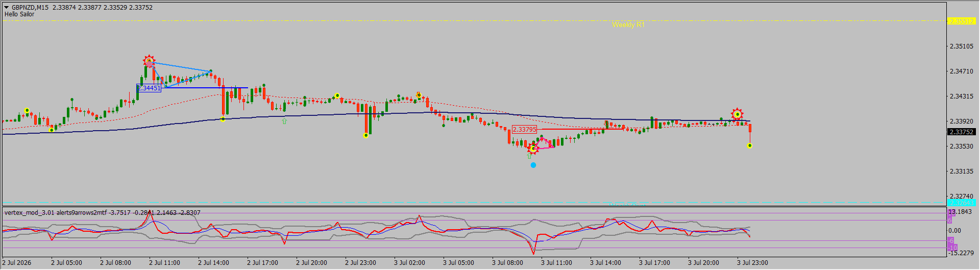Screen dimensions: 980x270
Task: Click the GBPNZD,M15 symbol title
Action: [x=30, y=8]
